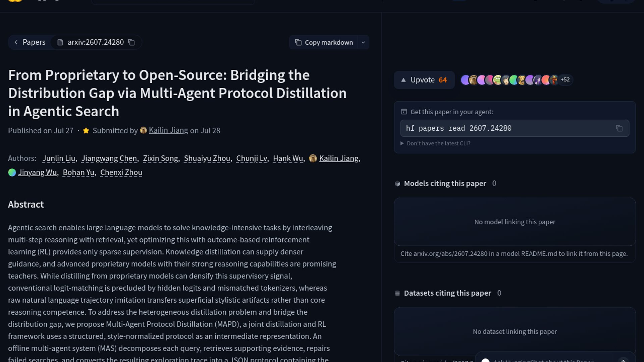
Task: Click the last upvoter avatar before +52
Action: [554, 80]
